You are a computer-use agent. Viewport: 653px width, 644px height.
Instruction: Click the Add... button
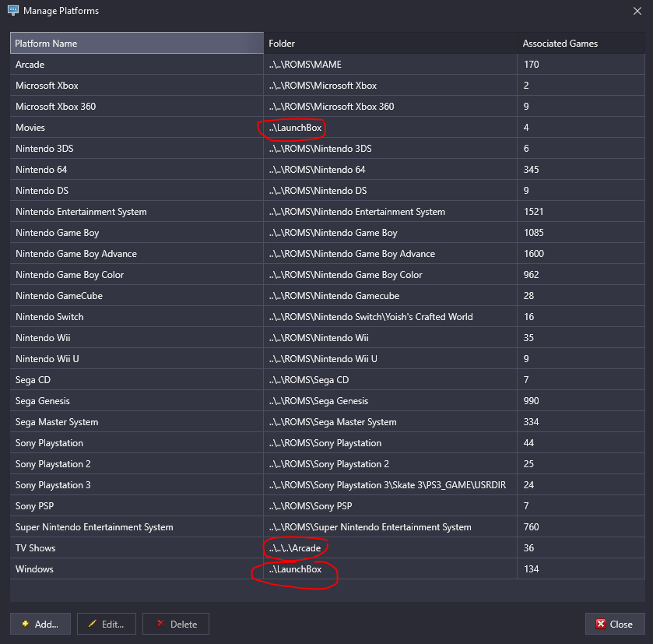[40, 624]
